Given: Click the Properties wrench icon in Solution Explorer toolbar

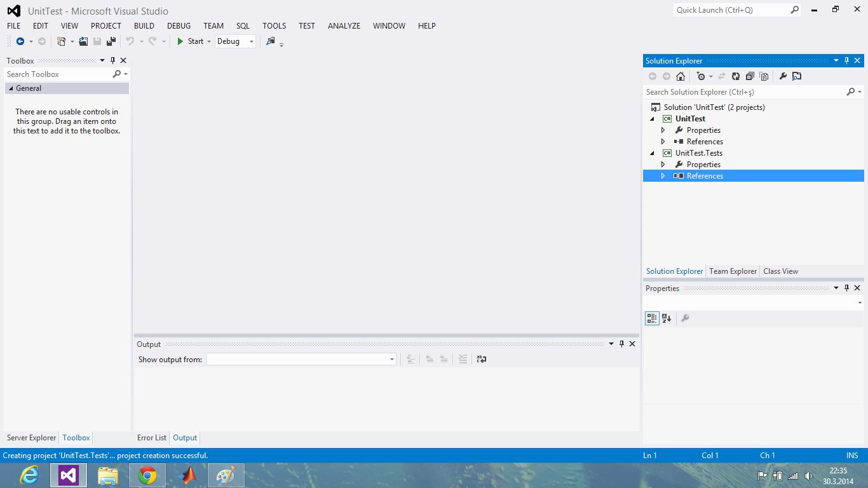Looking at the screenshot, I should click(783, 76).
